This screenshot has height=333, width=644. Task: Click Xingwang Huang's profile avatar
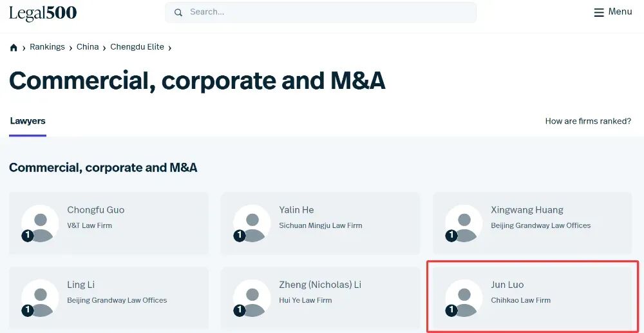pos(464,224)
